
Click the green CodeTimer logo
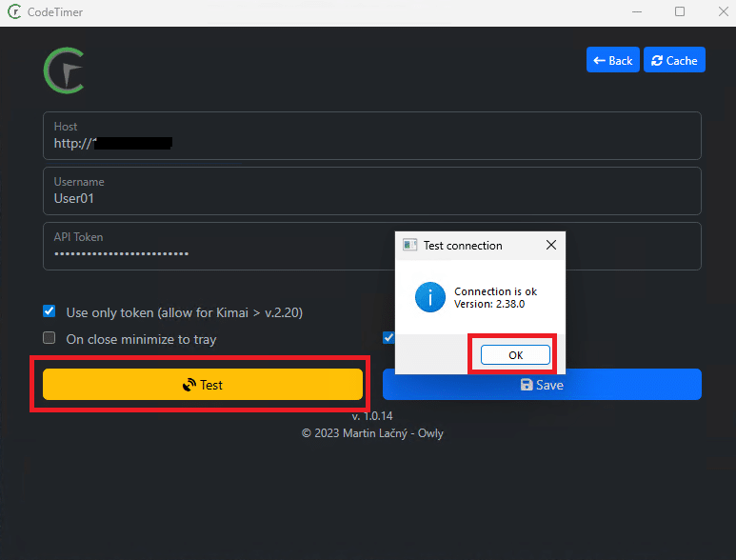pos(64,70)
